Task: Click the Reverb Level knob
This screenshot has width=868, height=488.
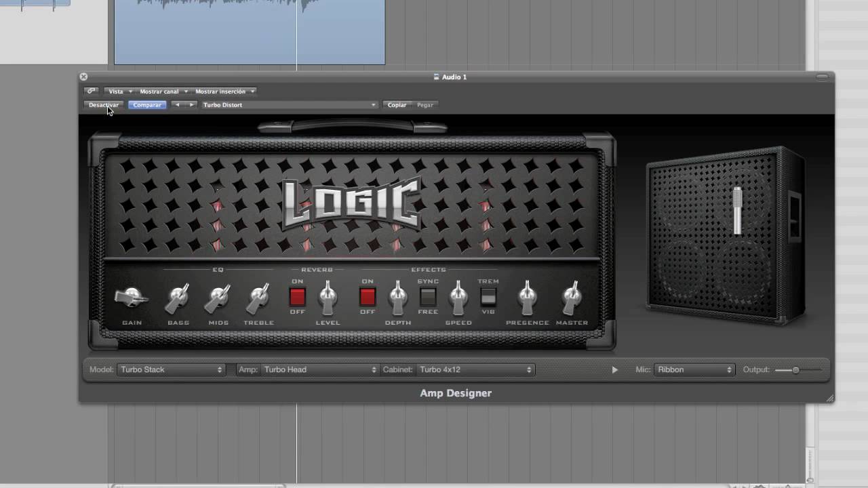Action: (x=328, y=298)
